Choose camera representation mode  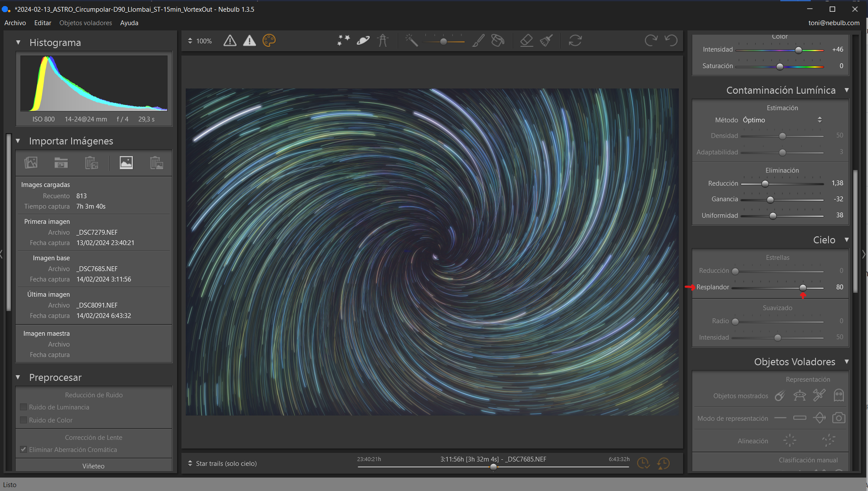(839, 418)
